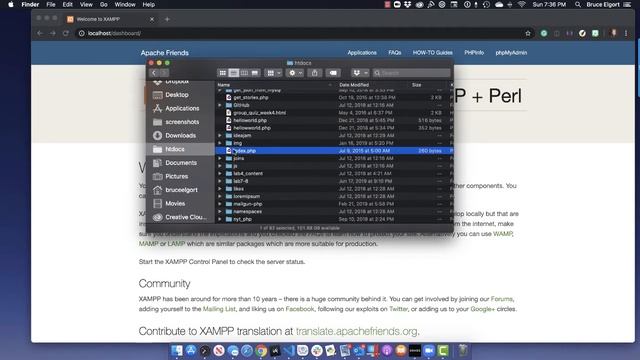Open the Go menu

(x=104, y=4)
